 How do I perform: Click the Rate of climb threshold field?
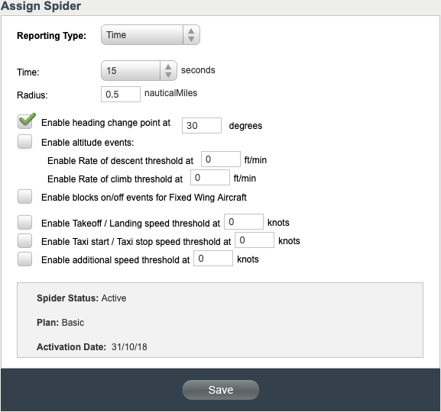pos(210,177)
